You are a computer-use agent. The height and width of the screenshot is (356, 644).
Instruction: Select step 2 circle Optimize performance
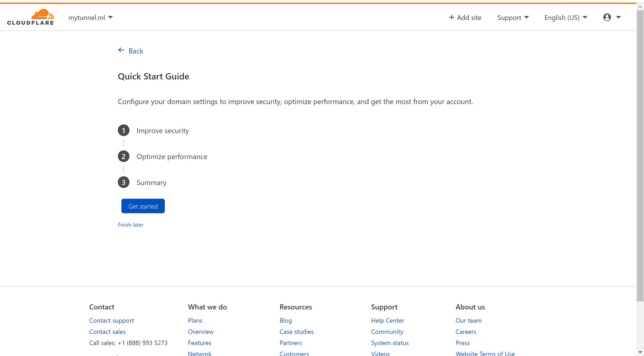pos(123,156)
